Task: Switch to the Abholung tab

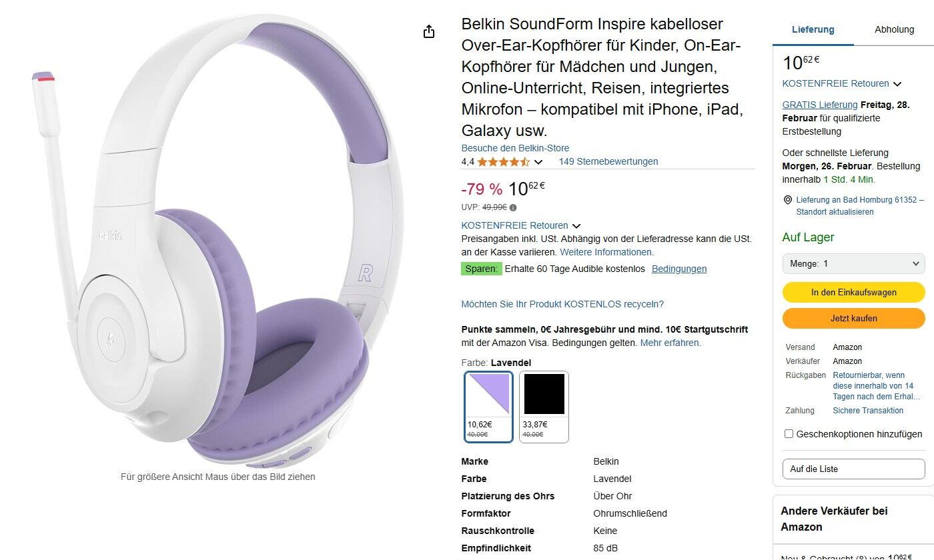Action: coord(895,29)
